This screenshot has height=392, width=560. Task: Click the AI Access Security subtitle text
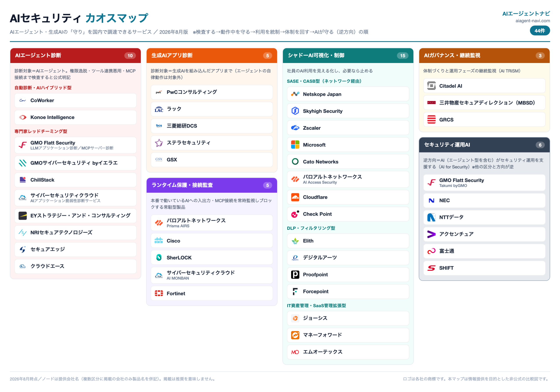tap(320, 182)
